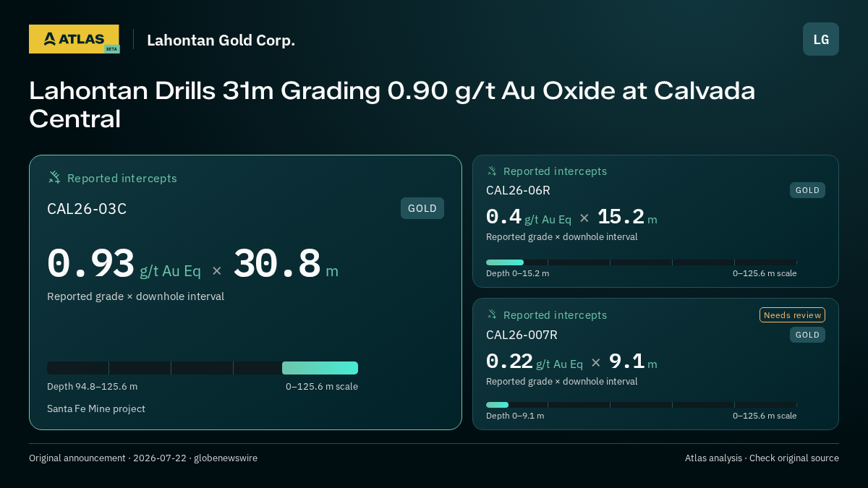Open the Lahontan Gold Corp. company name
Viewport: 868px width, 488px height.
[221, 40]
